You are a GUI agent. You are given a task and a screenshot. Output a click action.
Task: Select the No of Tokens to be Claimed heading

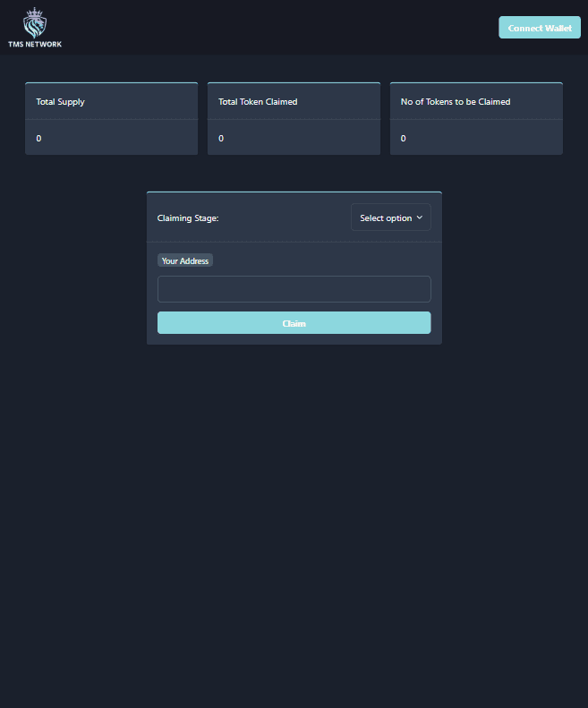tap(456, 102)
